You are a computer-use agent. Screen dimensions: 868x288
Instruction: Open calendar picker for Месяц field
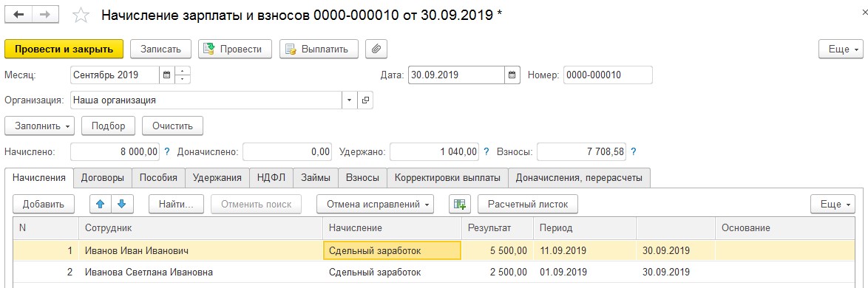tap(166, 75)
